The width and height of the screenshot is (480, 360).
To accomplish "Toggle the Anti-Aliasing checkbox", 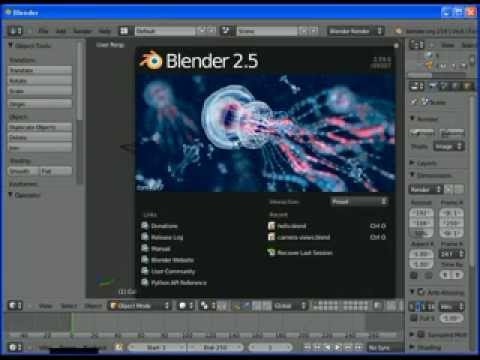I will (x=421, y=292).
